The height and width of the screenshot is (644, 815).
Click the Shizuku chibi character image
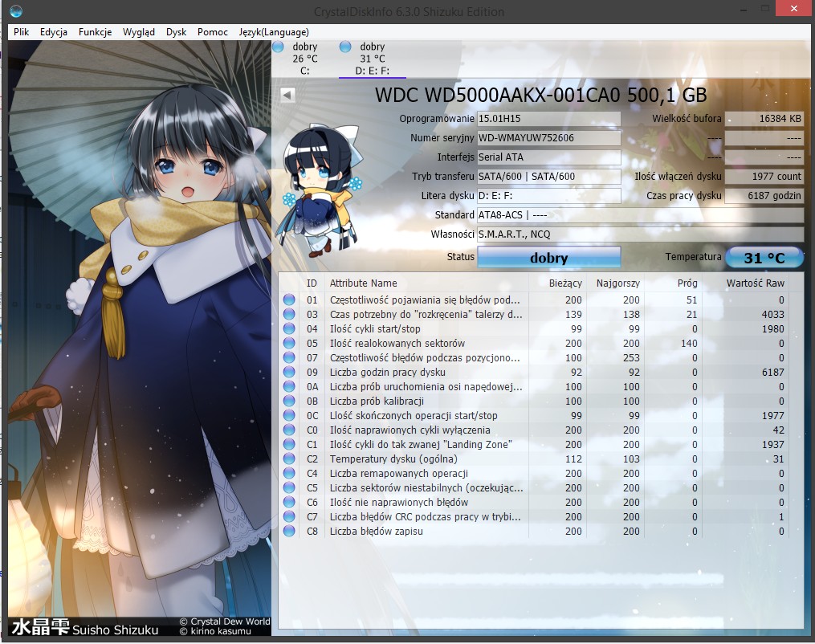pyautogui.click(x=319, y=191)
